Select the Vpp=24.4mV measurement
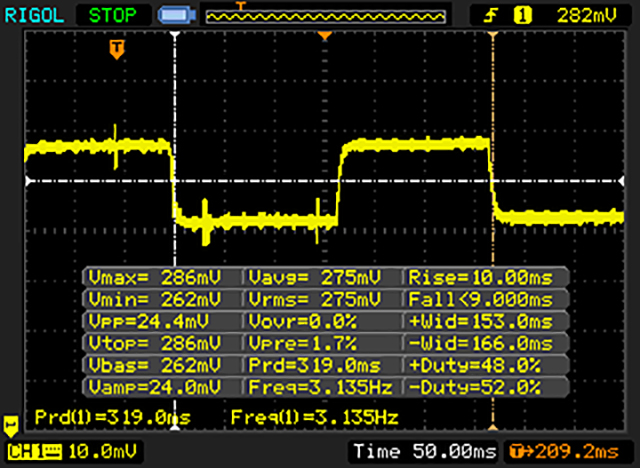The height and width of the screenshot is (468, 640). tap(148, 322)
